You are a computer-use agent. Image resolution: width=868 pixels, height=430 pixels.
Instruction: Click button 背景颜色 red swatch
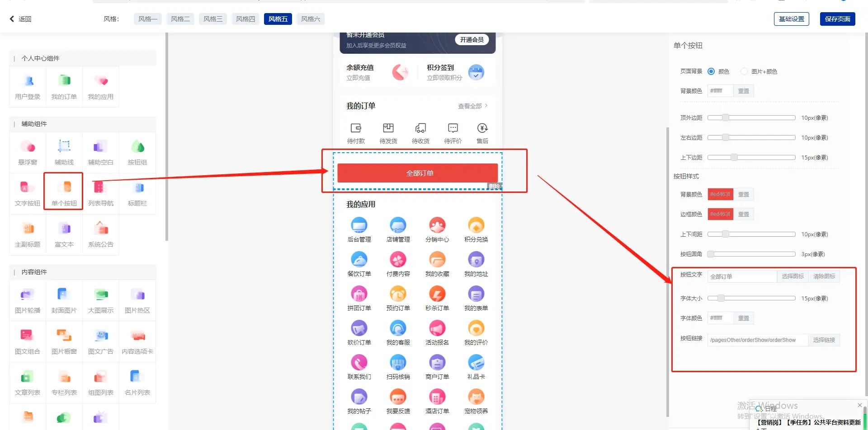point(720,194)
